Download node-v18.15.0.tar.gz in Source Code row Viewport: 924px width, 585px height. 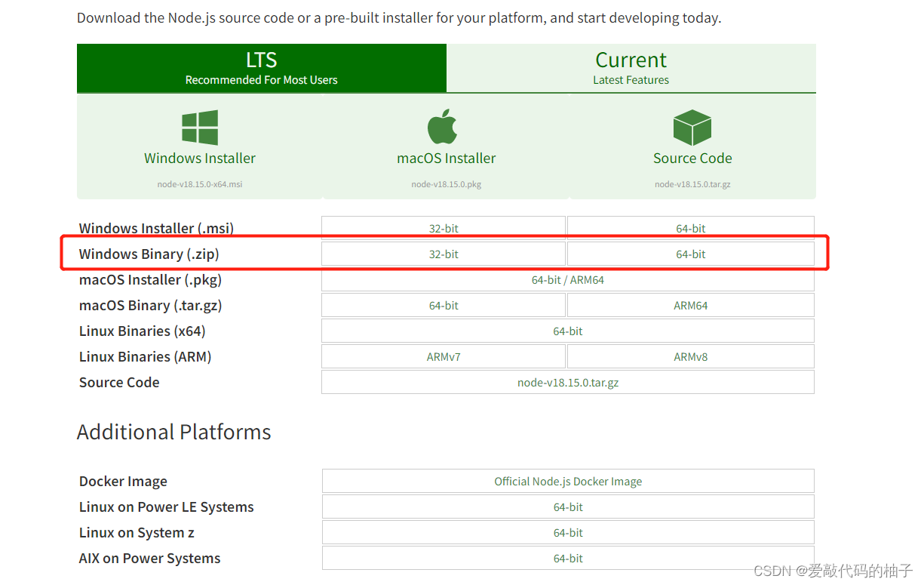568,383
